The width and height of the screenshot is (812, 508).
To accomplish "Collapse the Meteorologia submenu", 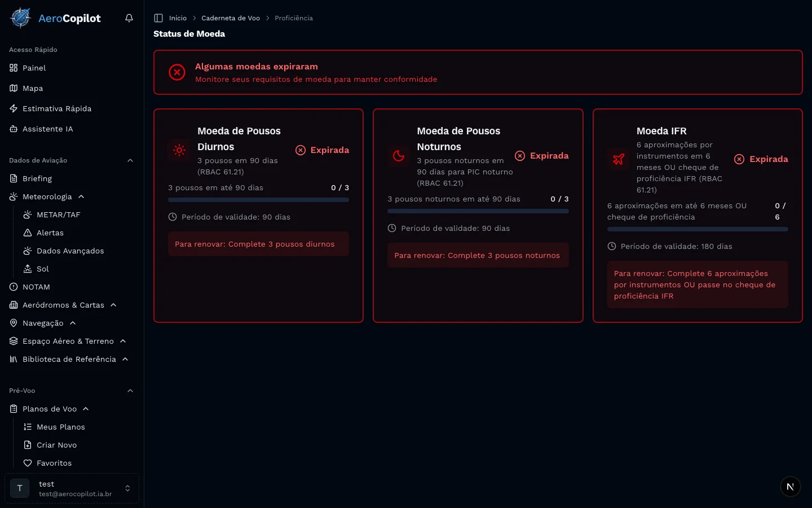I will tap(81, 196).
